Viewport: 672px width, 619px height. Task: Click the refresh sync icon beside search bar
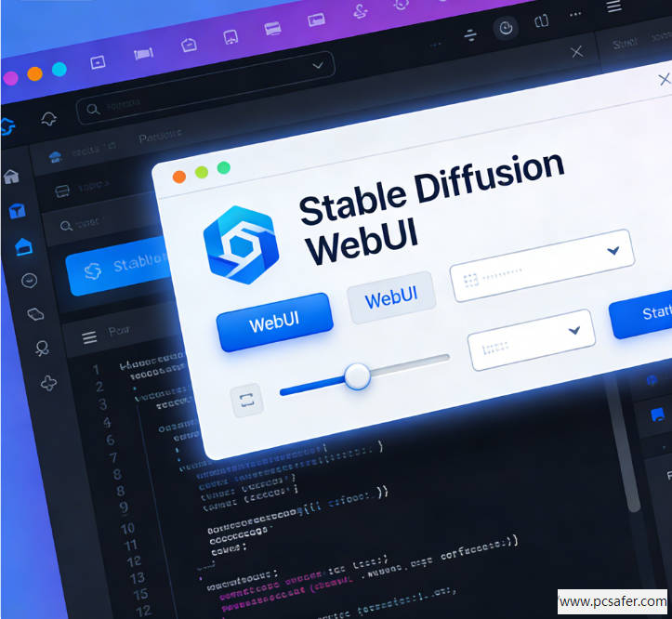47,119
